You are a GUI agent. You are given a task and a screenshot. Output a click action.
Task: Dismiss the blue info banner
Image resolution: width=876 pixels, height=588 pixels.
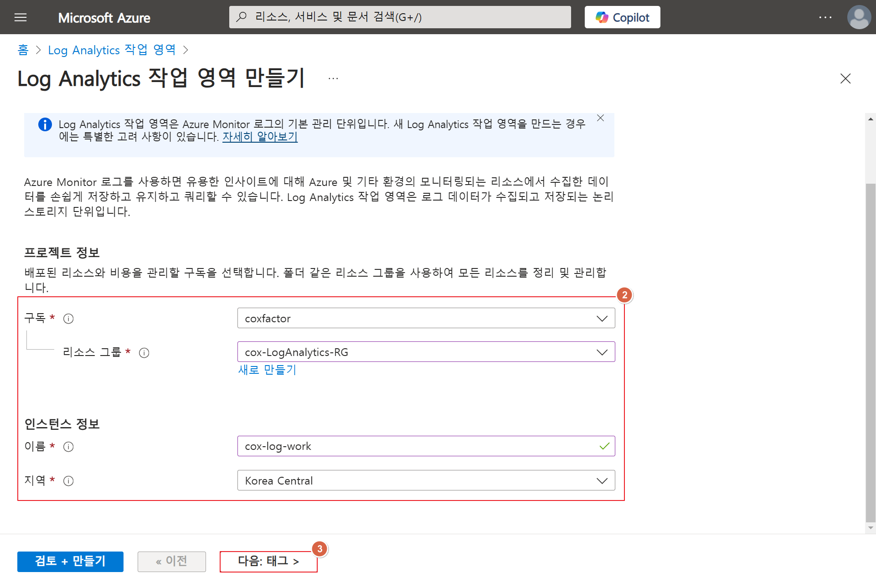coord(600,118)
